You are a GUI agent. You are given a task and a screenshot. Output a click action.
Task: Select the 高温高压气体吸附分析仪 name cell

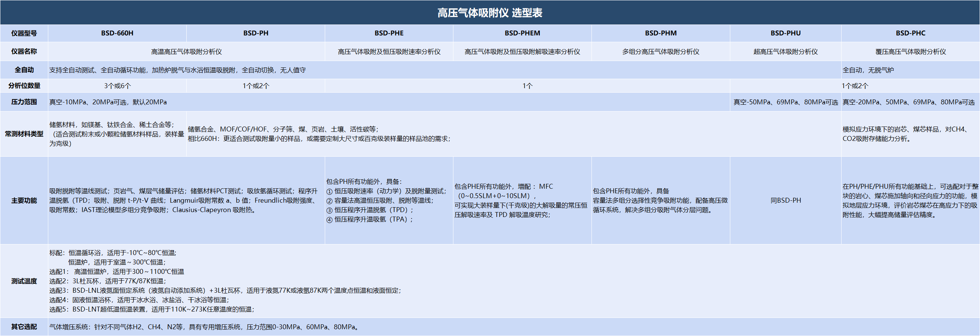coord(186,51)
